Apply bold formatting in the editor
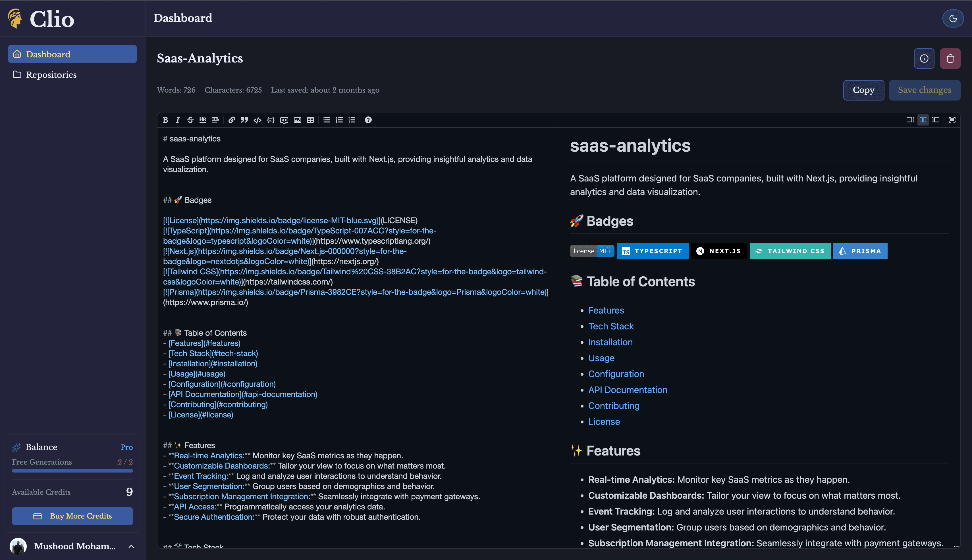Image resolution: width=972 pixels, height=560 pixels. coord(165,120)
